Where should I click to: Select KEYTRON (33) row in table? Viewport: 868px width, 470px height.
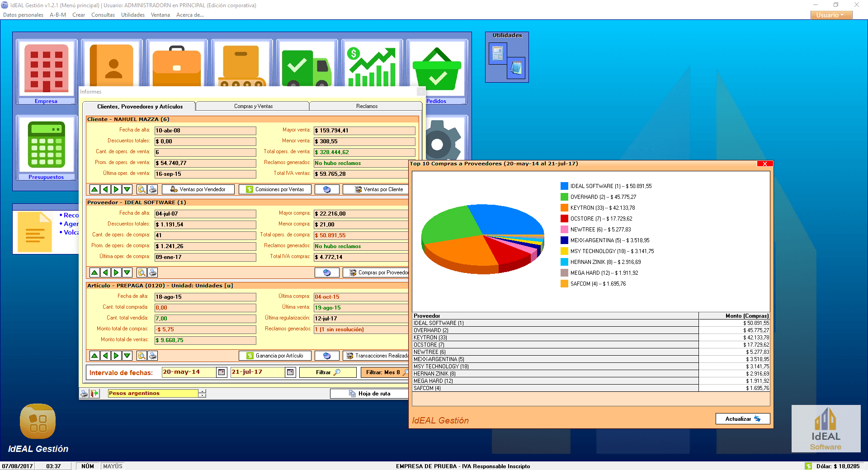(x=591, y=338)
